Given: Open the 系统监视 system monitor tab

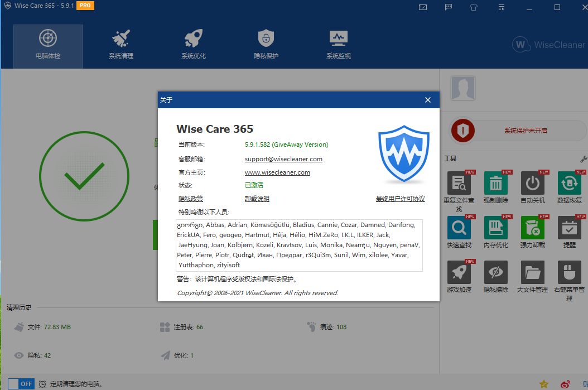Looking at the screenshot, I should [x=339, y=46].
